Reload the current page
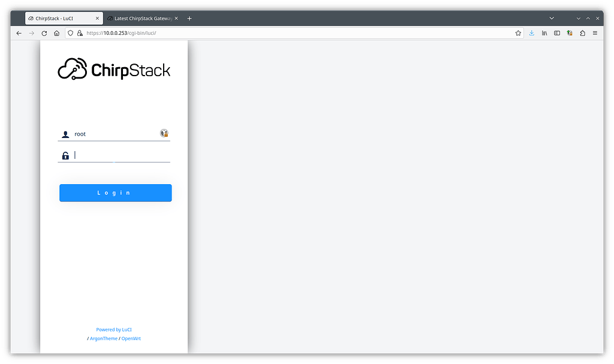This screenshot has height=364, width=614. pyautogui.click(x=44, y=33)
